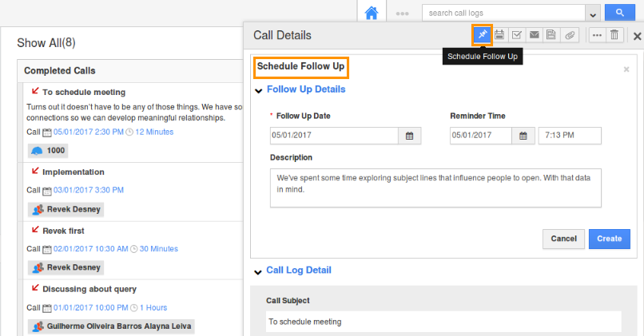Click the 7:13 PM time field
The height and width of the screenshot is (336, 644).
point(570,136)
